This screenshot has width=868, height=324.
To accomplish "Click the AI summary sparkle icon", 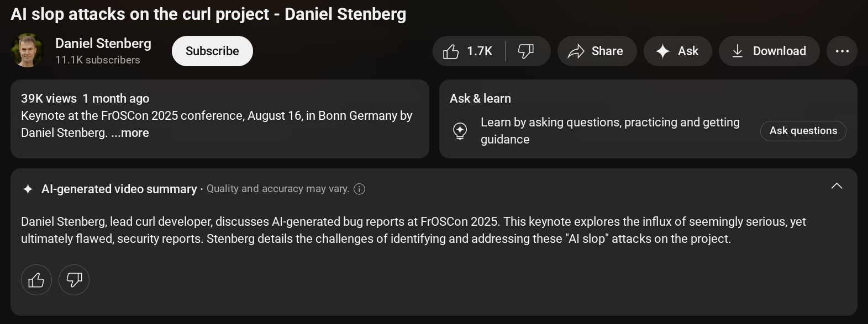I will (x=28, y=189).
